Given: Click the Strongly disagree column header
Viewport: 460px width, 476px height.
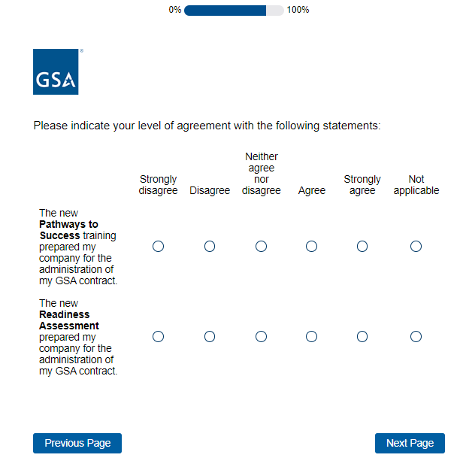Looking at the screenshot, I should (158, 185).
